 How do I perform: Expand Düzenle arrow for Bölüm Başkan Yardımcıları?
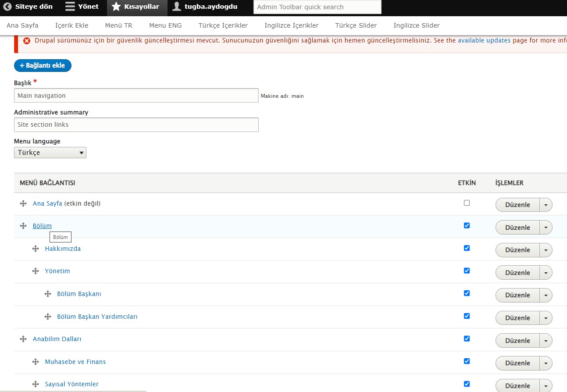tap(546, 318)
